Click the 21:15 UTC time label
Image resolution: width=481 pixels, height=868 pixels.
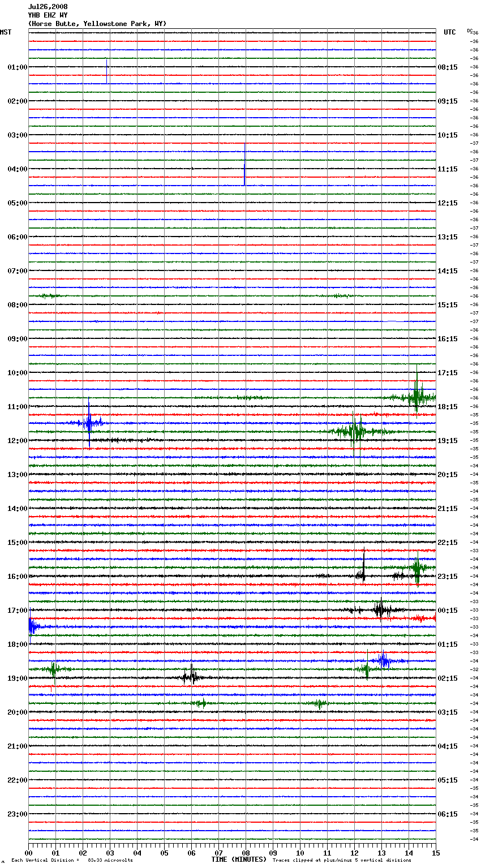[448, 509]
